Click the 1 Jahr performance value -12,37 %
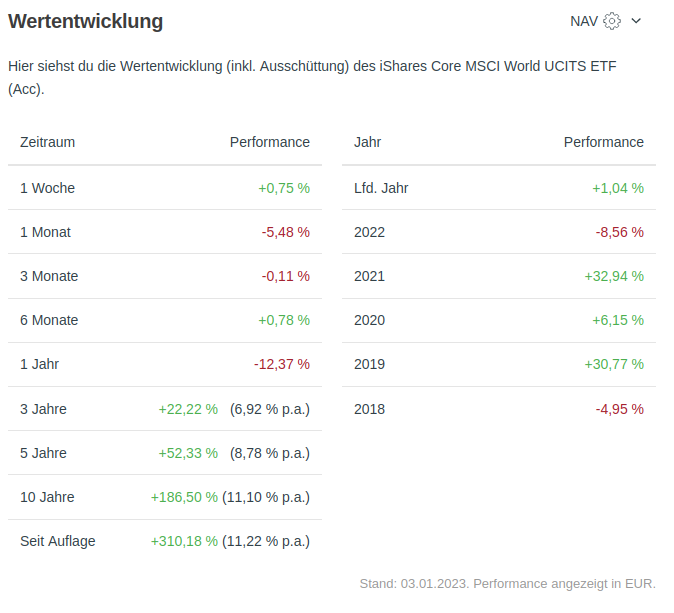 [281, 364]
